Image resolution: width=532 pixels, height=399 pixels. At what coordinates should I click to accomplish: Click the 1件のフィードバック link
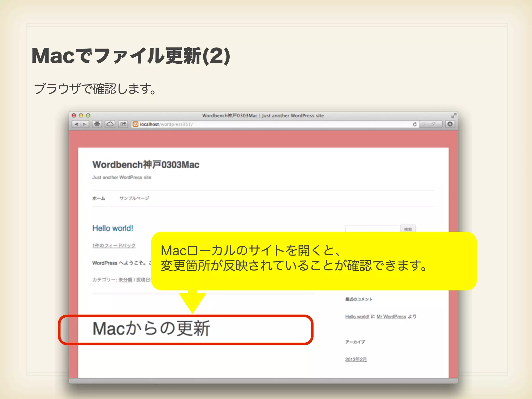click(114, 245)
